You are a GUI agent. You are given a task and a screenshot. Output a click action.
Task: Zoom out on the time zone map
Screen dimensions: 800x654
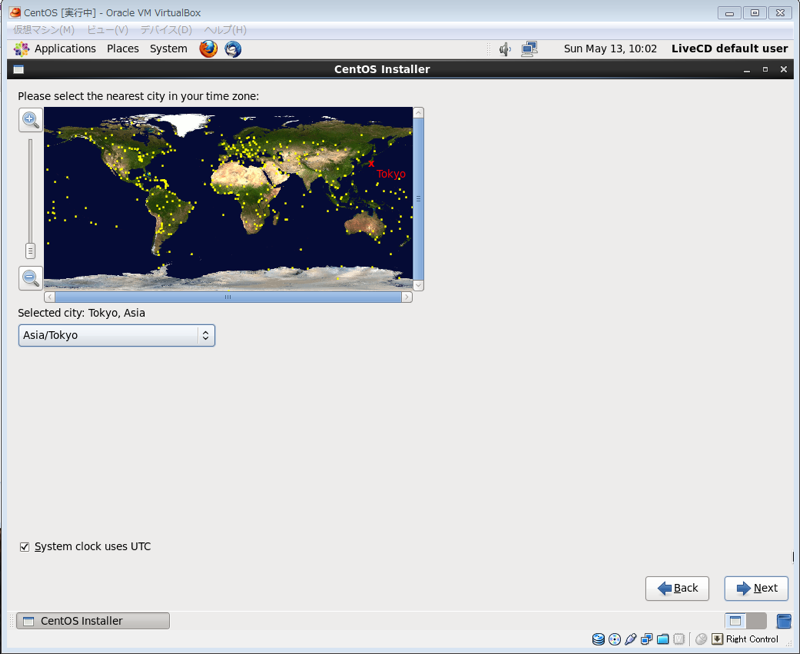[31, 278]
